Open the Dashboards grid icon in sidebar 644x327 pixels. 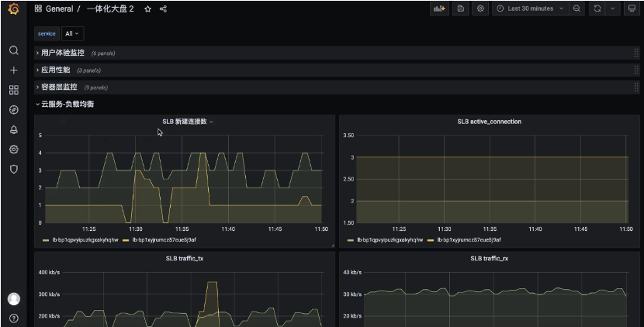(13, 90)
